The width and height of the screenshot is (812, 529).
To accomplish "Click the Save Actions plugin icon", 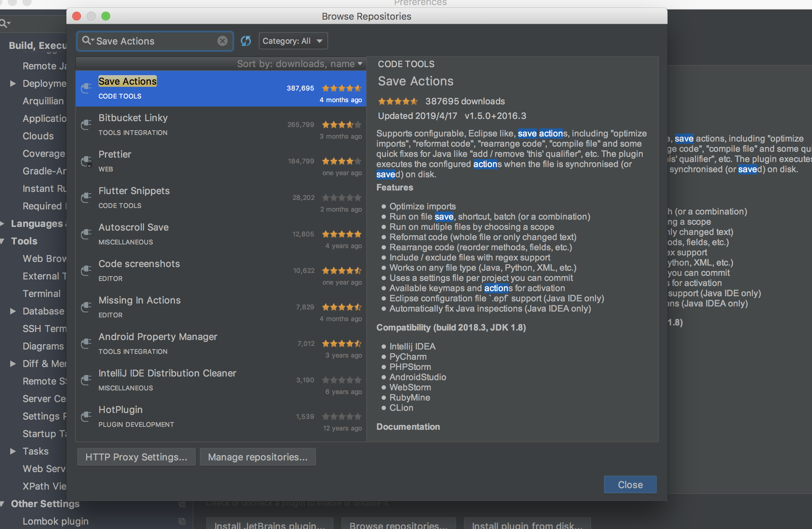I will pos(86,88).
